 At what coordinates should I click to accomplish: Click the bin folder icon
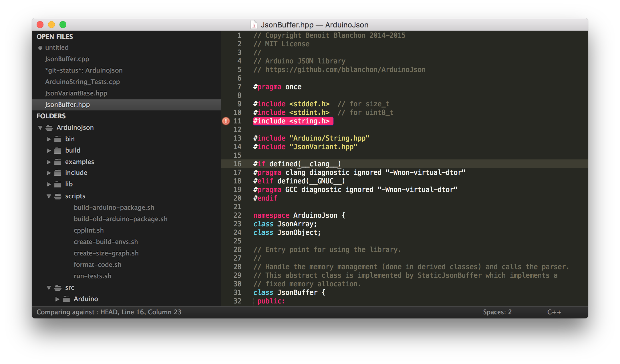58,139
